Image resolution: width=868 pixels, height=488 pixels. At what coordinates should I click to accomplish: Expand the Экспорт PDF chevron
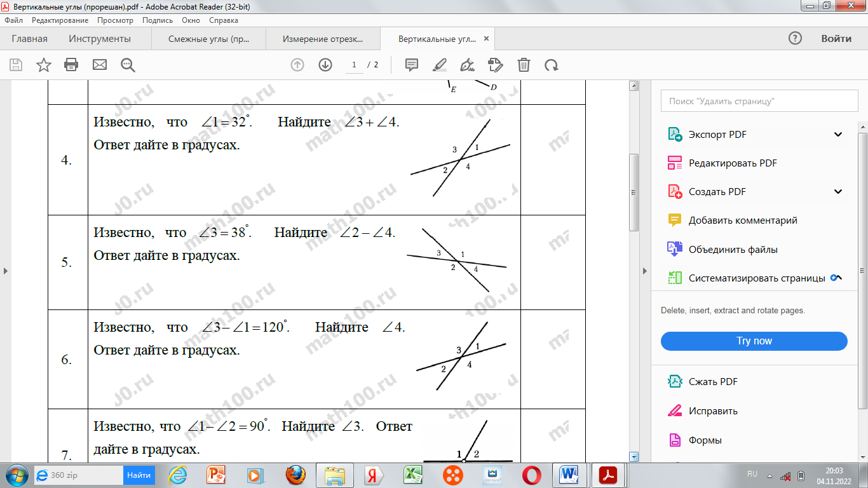click(x=838, y=135)
